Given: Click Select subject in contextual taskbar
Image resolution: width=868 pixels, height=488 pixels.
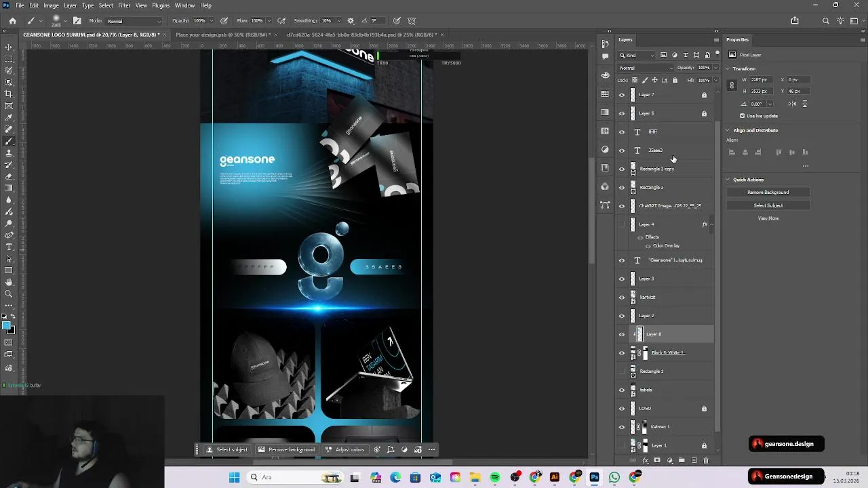Looking at the screenshot, I should (227, 449).
